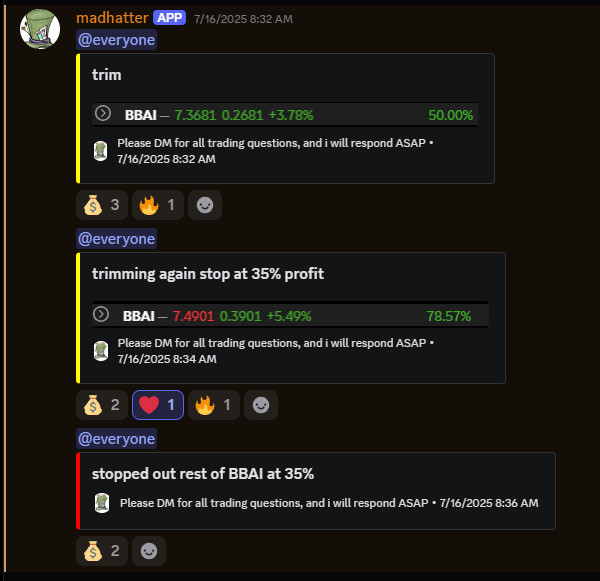Add reaction to trimming again message
Screen dimensions: 600x581
261,405
